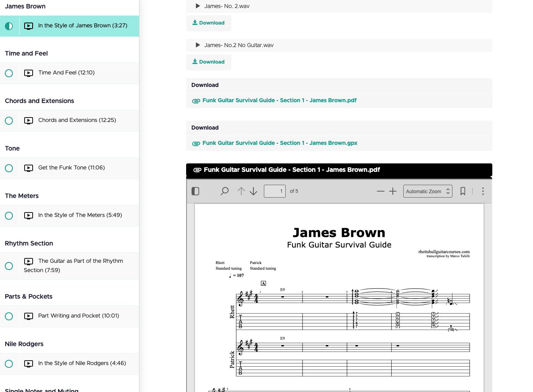Open lesson In the Style of James Brown (3:27)
533x392 pixels.
(83, 25)
